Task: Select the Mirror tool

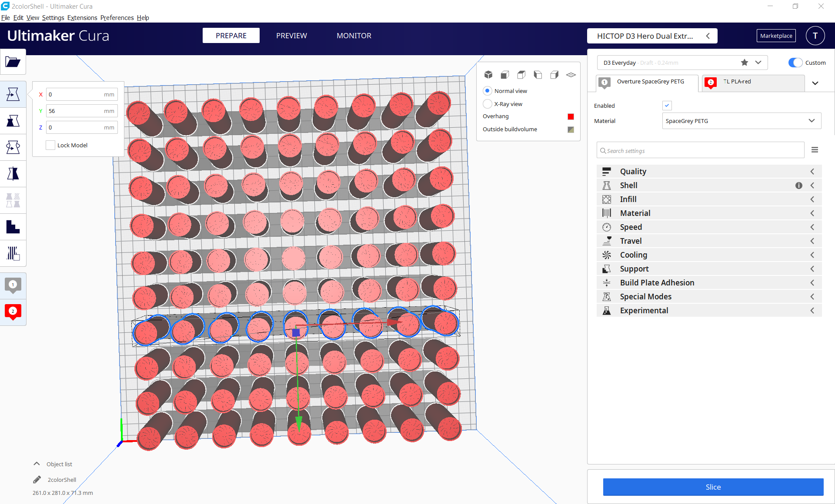Action: point(13,173)
